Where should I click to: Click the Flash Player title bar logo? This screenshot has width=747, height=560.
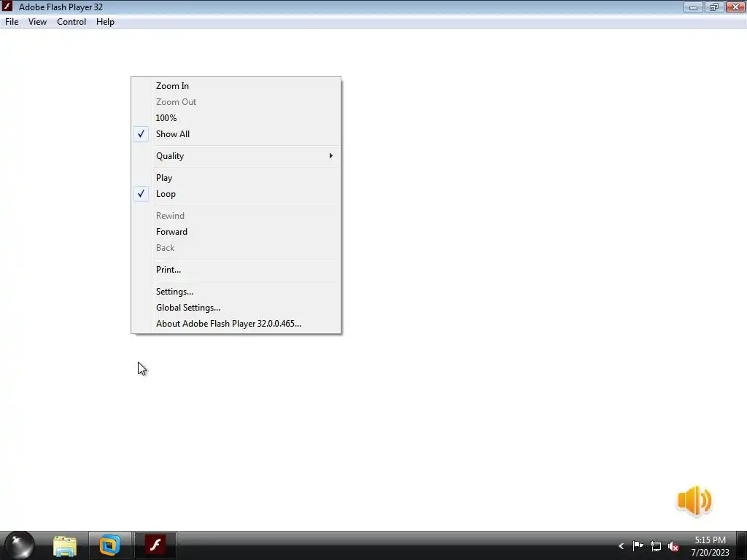coord(7,7)
